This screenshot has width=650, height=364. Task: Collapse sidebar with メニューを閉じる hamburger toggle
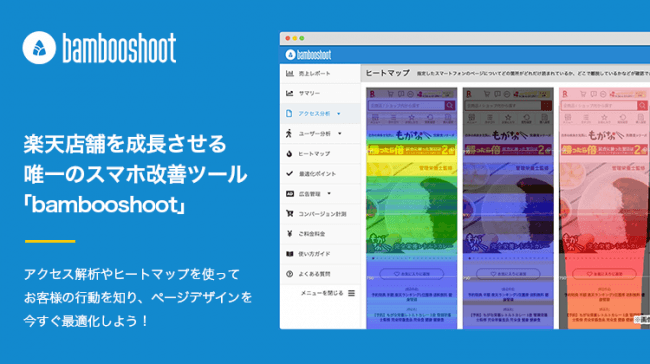352,293
